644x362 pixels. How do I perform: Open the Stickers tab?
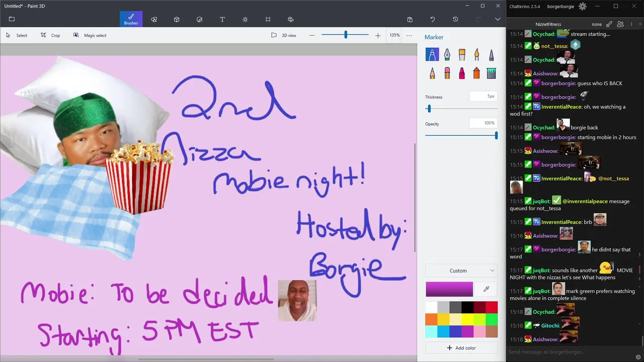(199, 19)
